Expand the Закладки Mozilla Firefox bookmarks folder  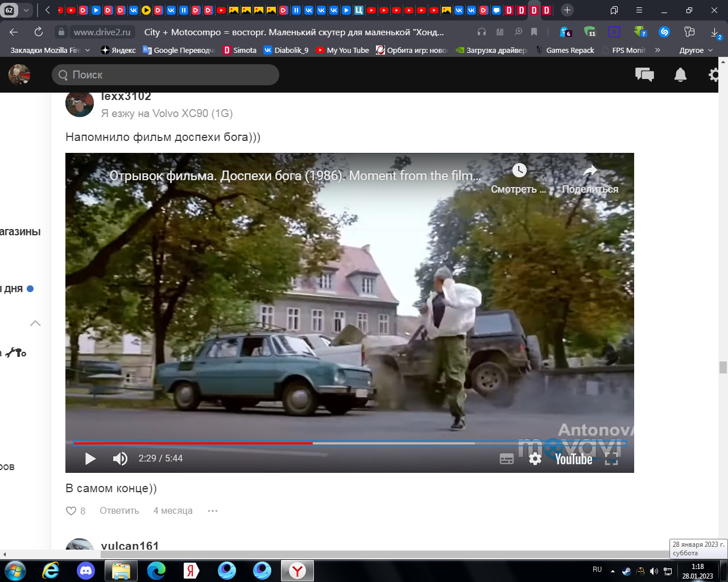tap(49, 50)
